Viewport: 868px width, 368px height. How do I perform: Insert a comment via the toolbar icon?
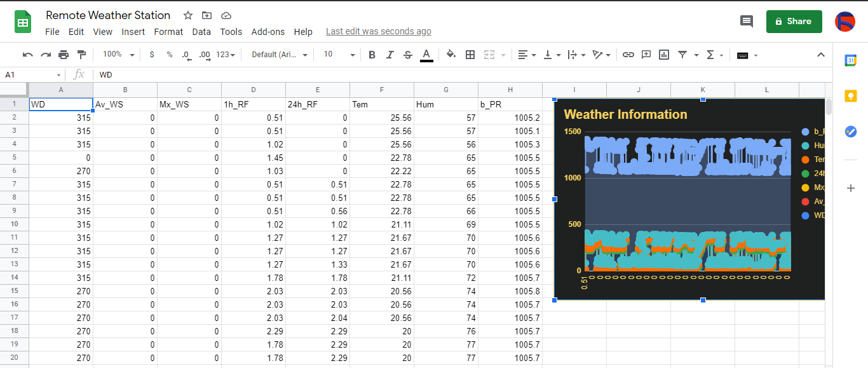[x=646, y=55]
